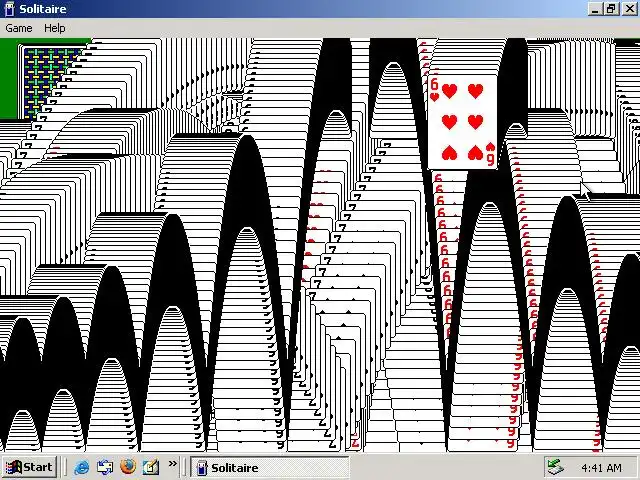Close the Solitaire window
This screenshot has height=480, width=640.
tap(629, 9)
